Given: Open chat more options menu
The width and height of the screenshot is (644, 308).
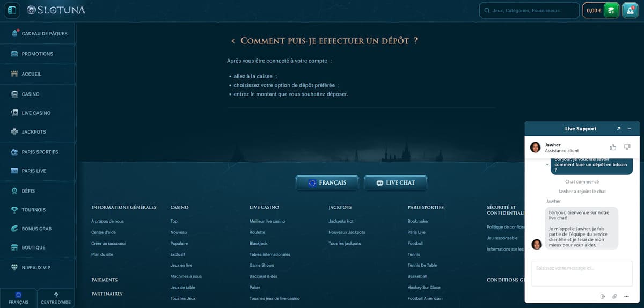Looking at the screenshot, I should coord(626,296).
